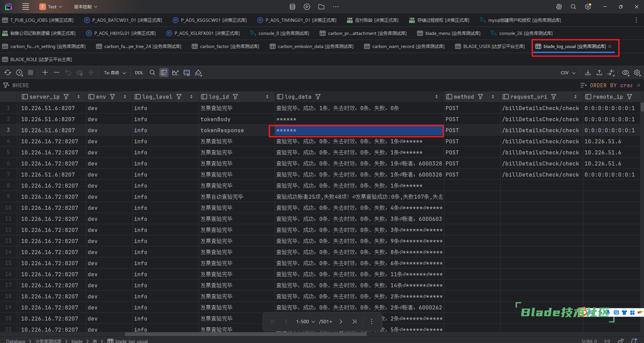Open the value editor panel icon
644x343 pixels.
click(187, 72)
